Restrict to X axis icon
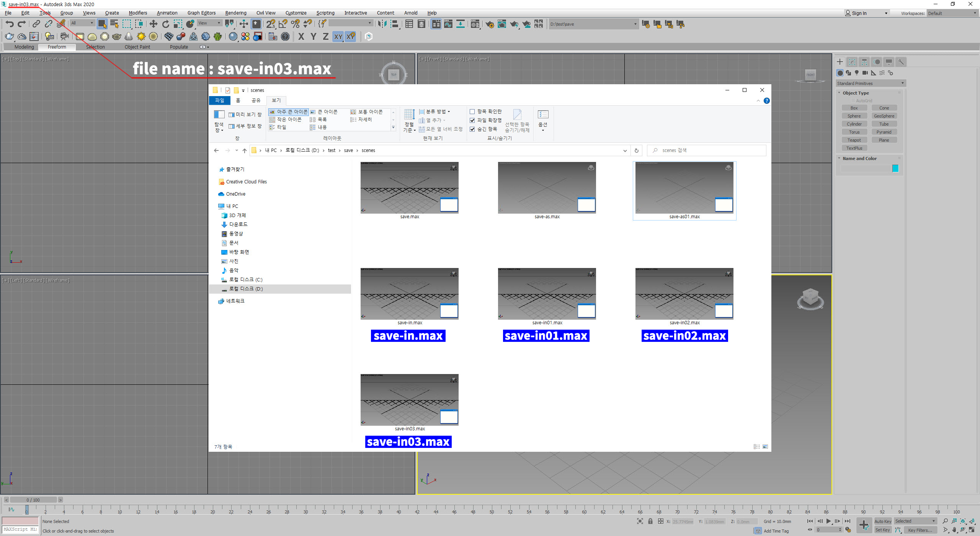980x536 pixels. tap(301, 36)
